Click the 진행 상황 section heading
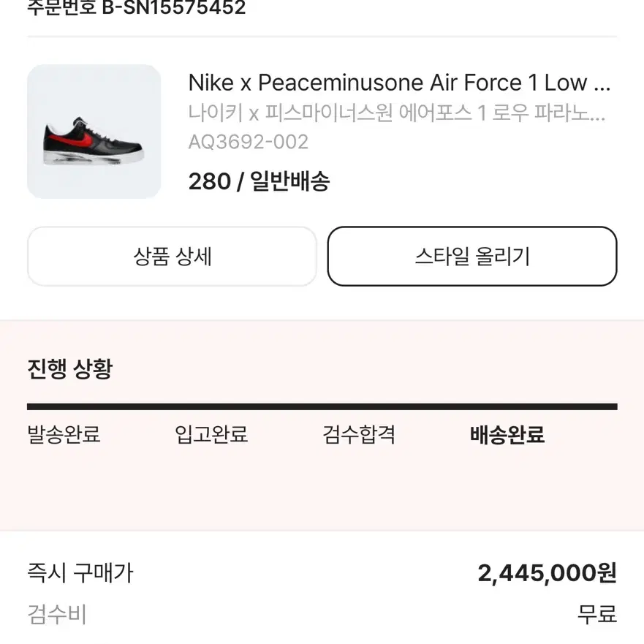This screenshot has height=644, width=644. (70, 368)
